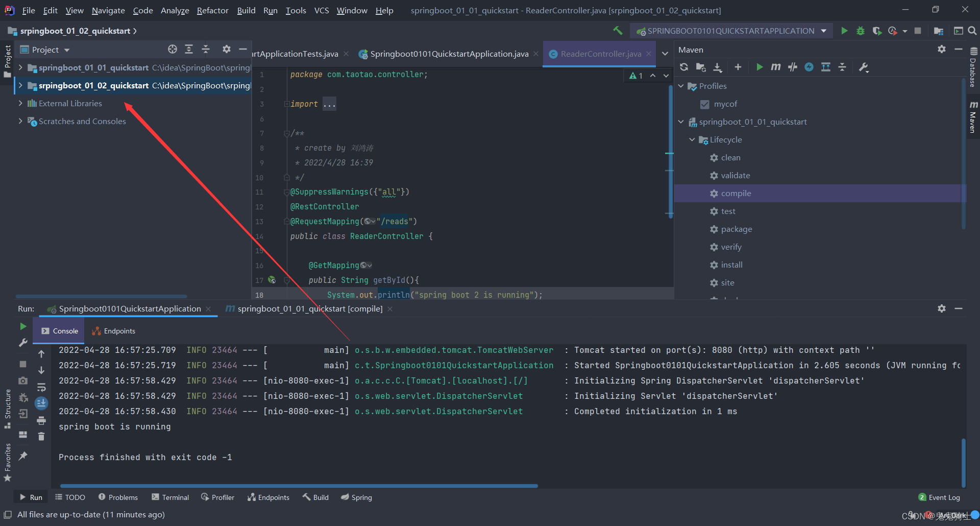Toggle soft-wrap in the console
Viewport: 980px width, 526px height.
point(41,387)
